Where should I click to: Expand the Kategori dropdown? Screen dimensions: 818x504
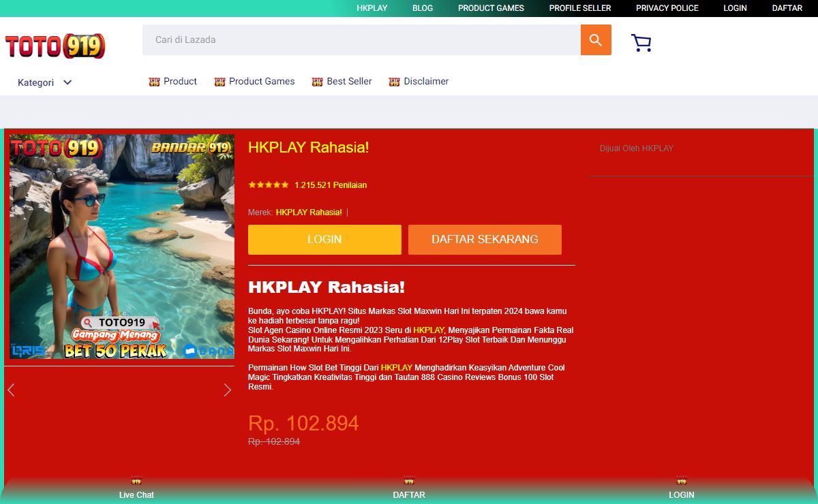coord(45,82)
